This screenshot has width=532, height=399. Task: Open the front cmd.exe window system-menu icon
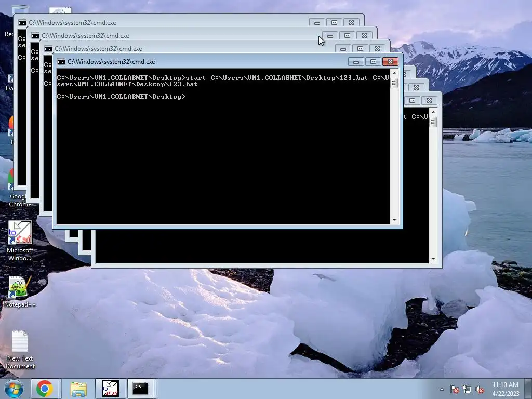[x=61, y=62]
